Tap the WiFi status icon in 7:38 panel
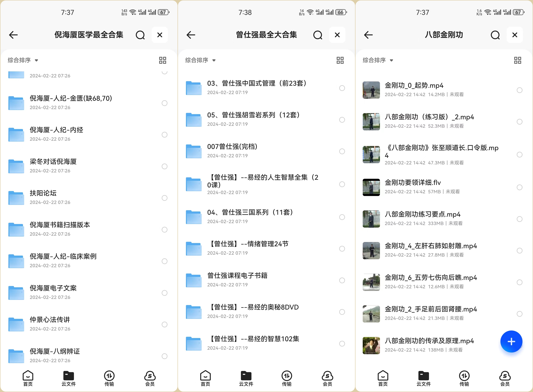Viewport: 533px width, 392px height. pyautogui.click(x=310, y=12)
